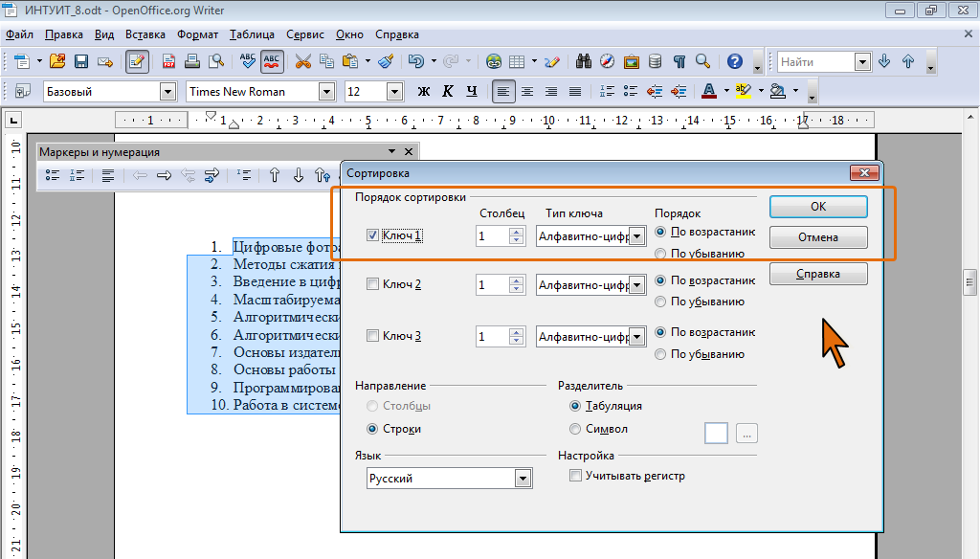Open the Правка menu
The height and width of the screenshot is (559, 980).
coord(64,34)
